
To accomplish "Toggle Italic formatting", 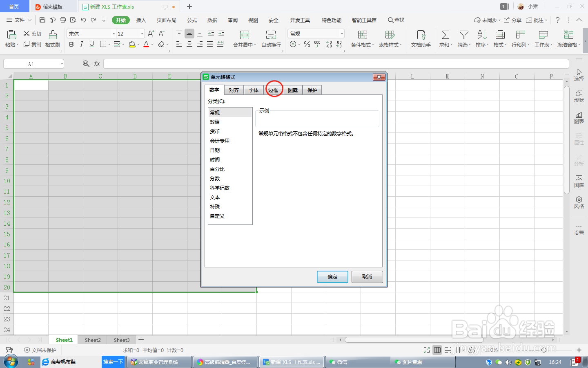I will 82,44.
